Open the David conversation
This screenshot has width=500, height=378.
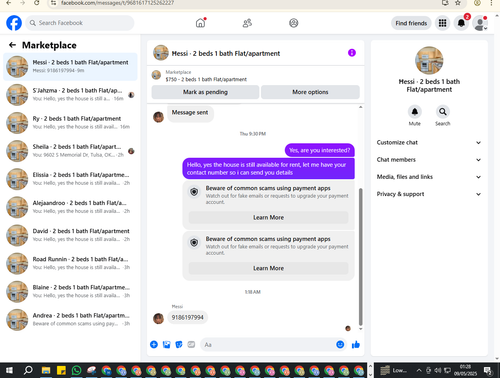pos(70,235)
